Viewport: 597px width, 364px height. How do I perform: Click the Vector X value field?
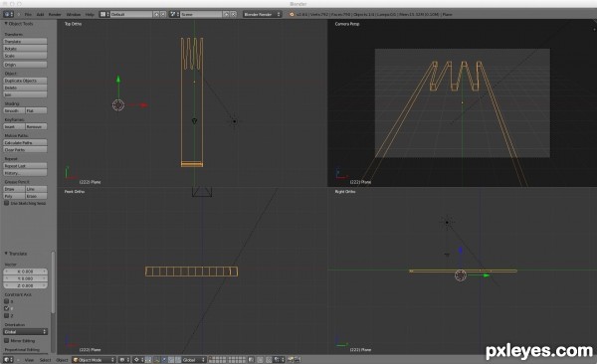(x=25, y=272)
